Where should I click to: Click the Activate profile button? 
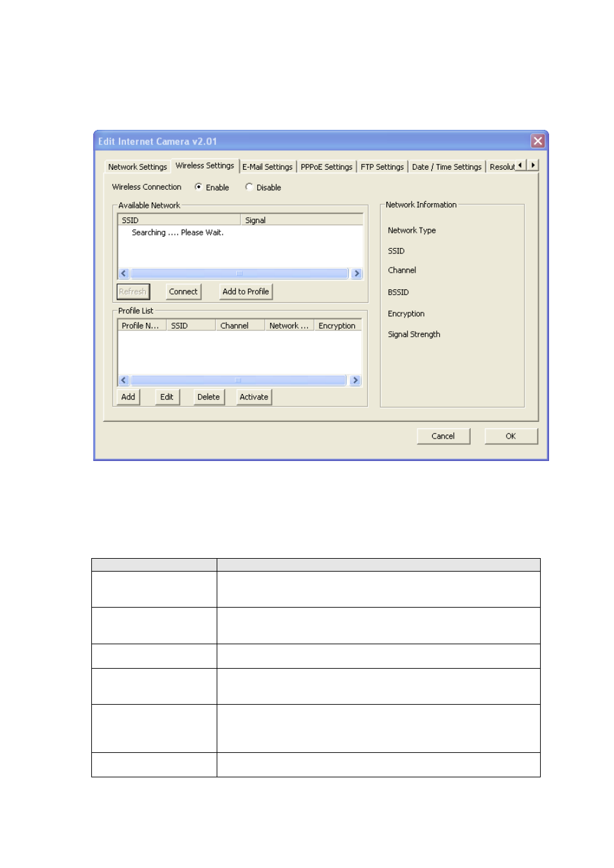click(254, 397)
